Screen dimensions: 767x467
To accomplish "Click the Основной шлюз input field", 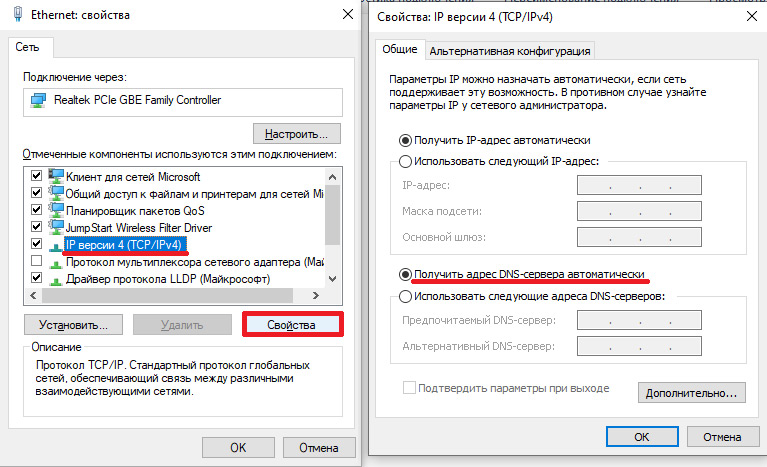I will coord(639,237).
